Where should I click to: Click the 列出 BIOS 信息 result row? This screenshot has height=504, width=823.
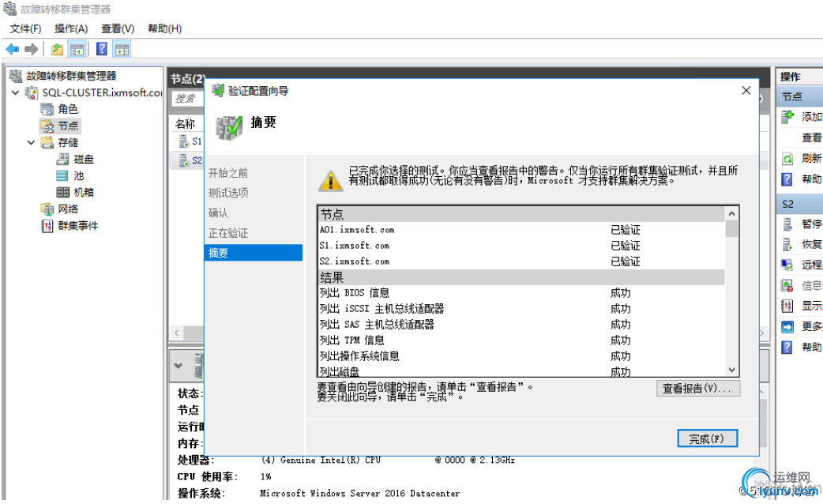tap(521, 292)
